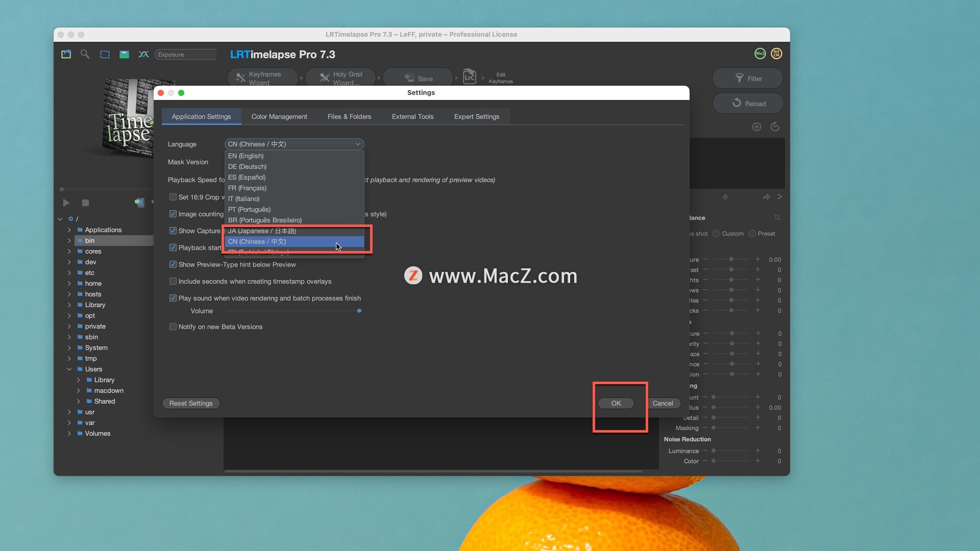The height and width of the screenshot is (551, 980).
Task: Click the blue crossed curves icon
Action: coord(143,54)
